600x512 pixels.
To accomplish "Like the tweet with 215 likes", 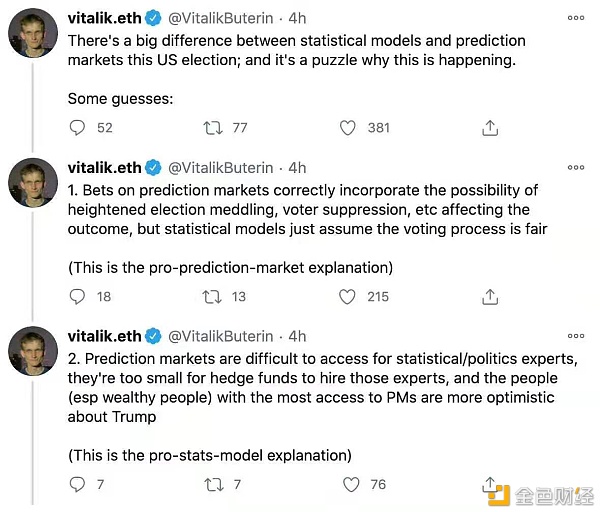I will (x=348, y=296).
